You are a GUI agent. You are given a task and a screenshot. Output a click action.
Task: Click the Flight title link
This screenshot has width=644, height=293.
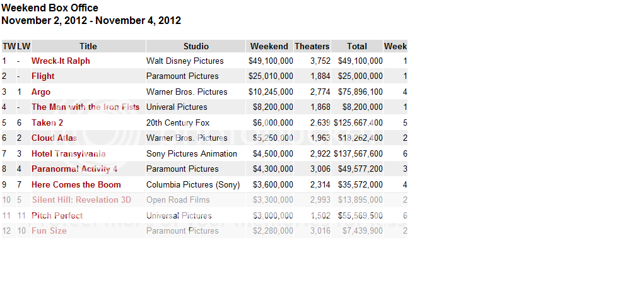43,76
